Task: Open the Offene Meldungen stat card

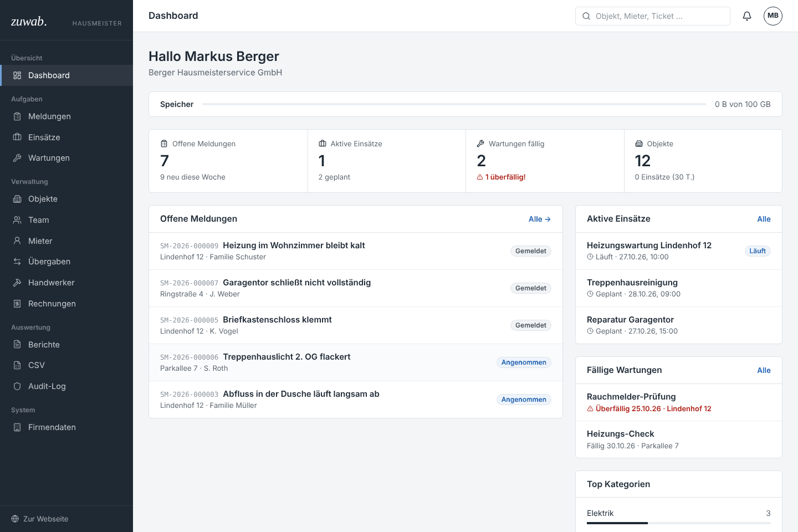Action: click(x=228, y=161)
